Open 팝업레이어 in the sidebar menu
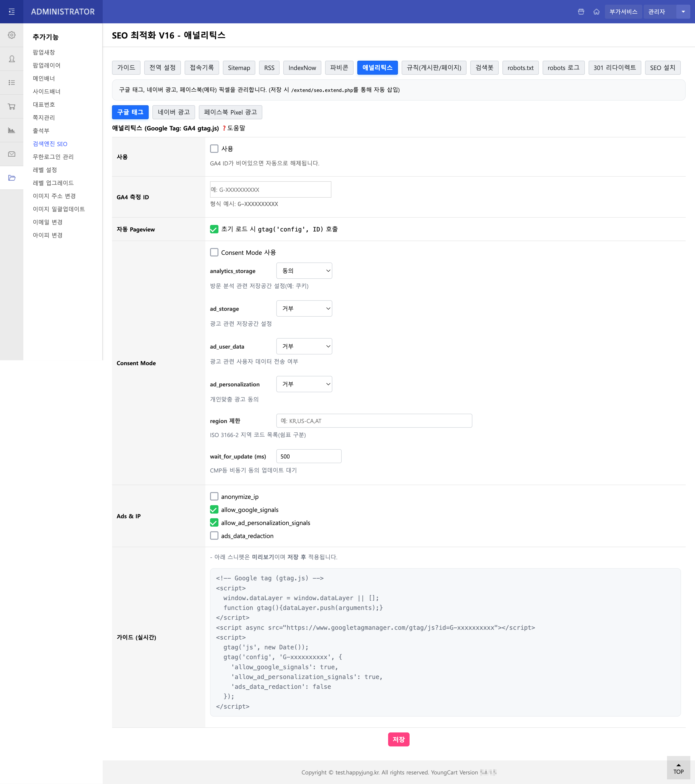The image size is (695, 784). 46,66
